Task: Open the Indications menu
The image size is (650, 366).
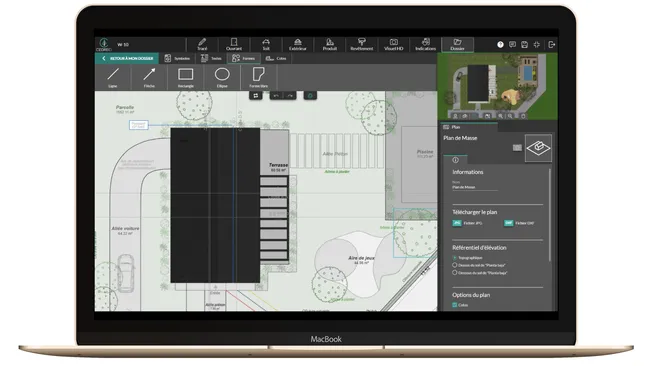Action: (x=425, y=44)
